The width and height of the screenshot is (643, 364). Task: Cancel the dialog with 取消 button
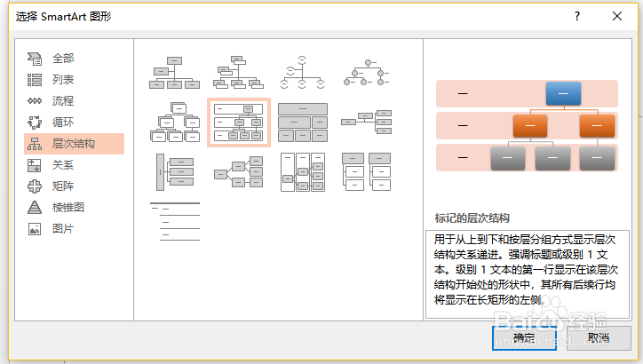pyautogui.click(x=599, y=338)
